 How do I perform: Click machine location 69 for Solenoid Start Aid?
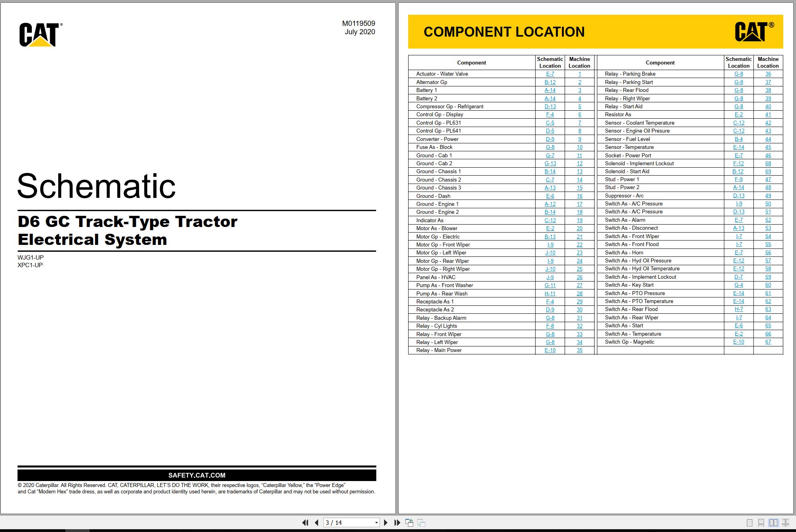click(768, 172)
